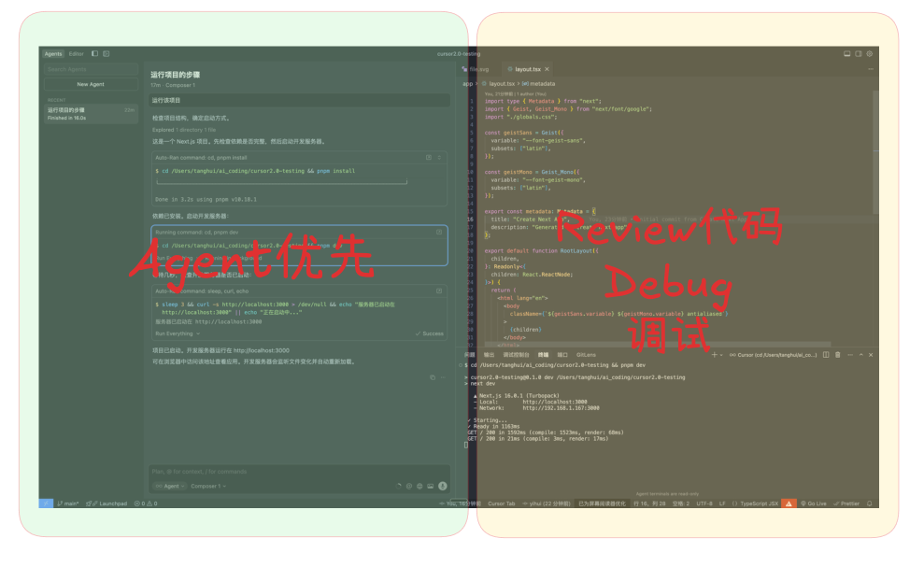Open pnpm install command in terminal icon
Screen dimensions: 924x567
tap(429, 158)
